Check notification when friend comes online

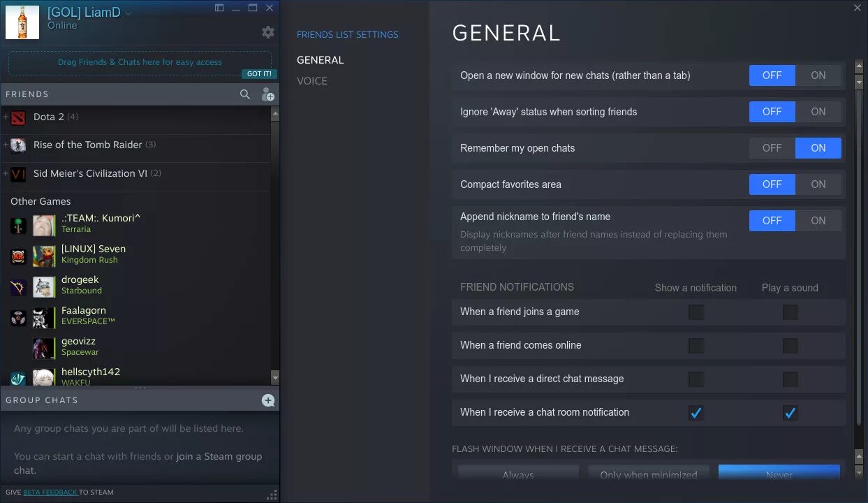coord(696,346)
